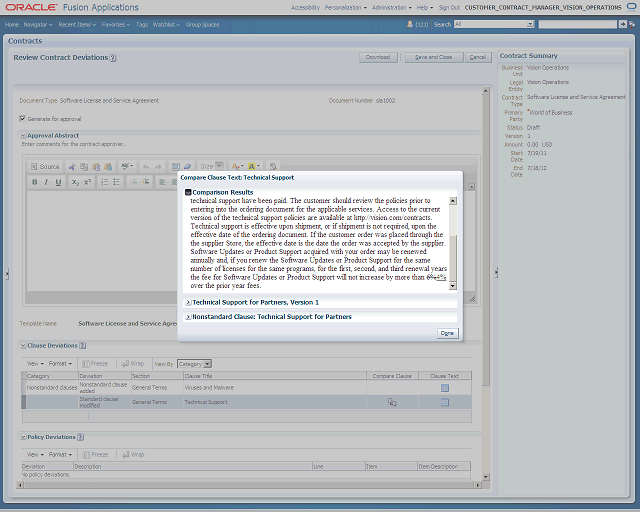640x512 pixels.
Task: Open the background highlight color picker
Action: tap(253, 166)
